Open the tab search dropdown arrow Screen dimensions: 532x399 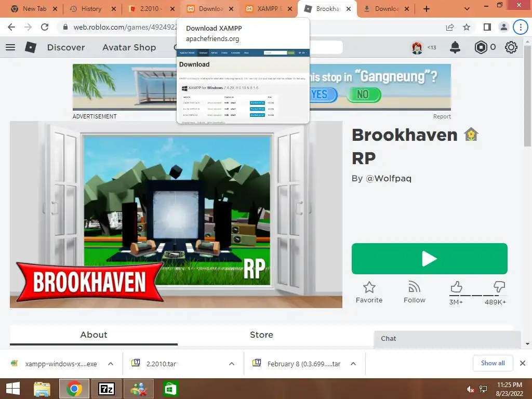tap(467, 9)
